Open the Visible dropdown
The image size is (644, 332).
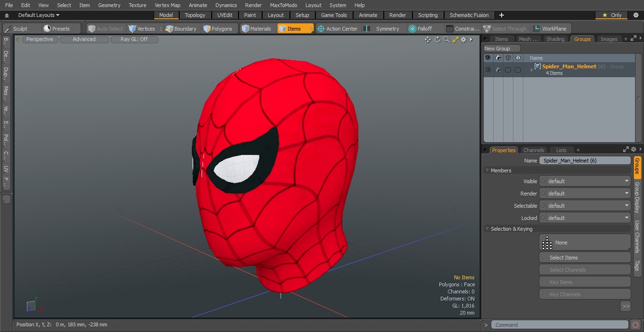point(588,181)
